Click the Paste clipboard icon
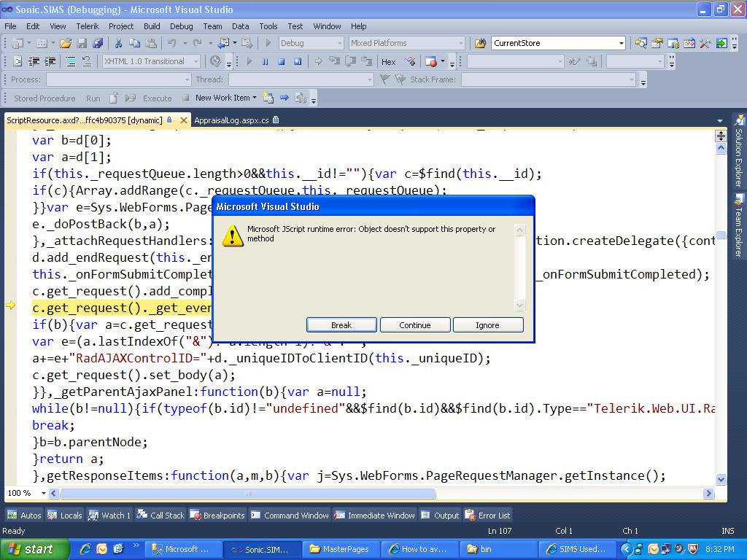Viewport: 747px width, 560px height. point(151,43)
